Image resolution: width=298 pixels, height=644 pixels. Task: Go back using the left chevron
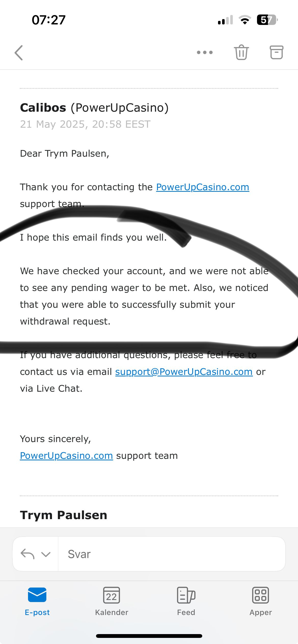point(19,53)
